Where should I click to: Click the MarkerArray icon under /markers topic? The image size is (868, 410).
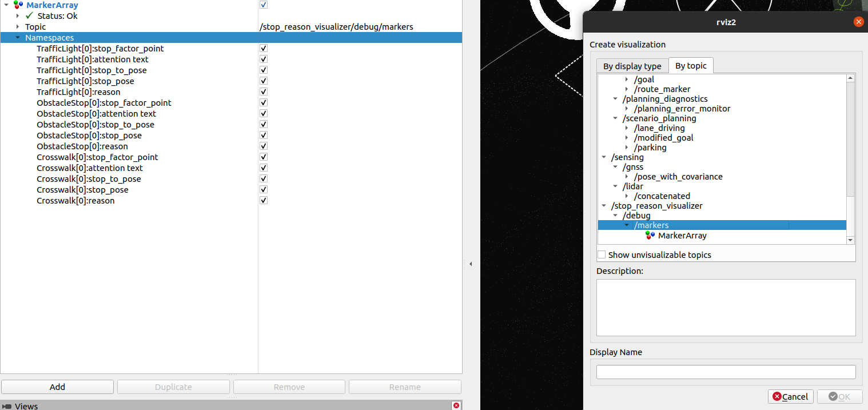pyautogui.click(x=650, y=236)
